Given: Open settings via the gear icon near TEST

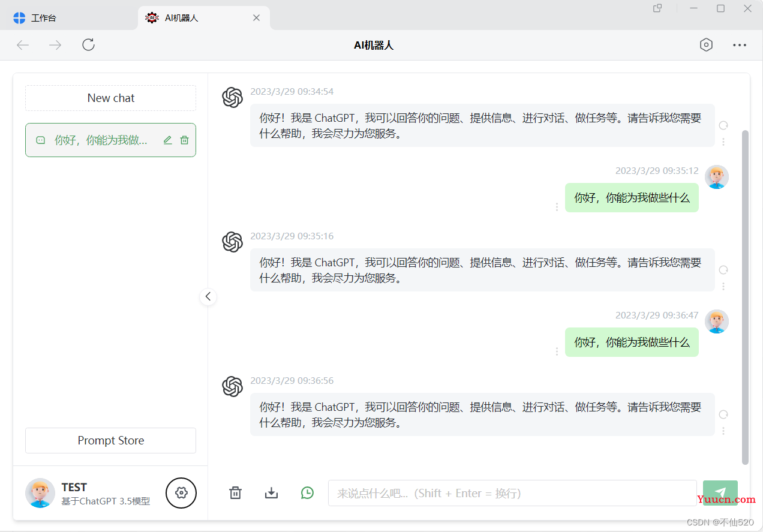Looking at the screenshot, I should point(181,493).
